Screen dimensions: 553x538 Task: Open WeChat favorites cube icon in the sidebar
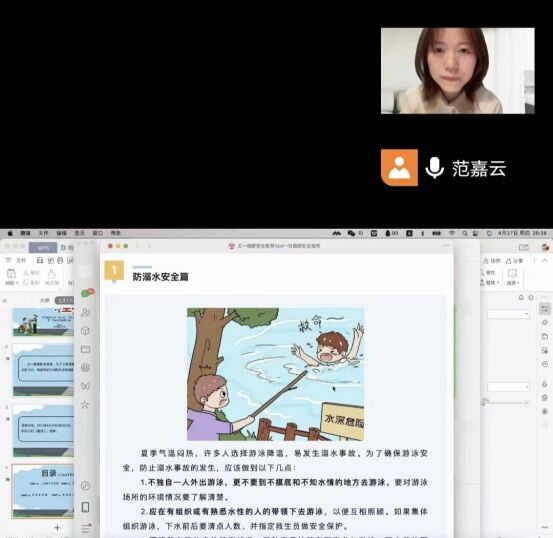pos(85,331)
